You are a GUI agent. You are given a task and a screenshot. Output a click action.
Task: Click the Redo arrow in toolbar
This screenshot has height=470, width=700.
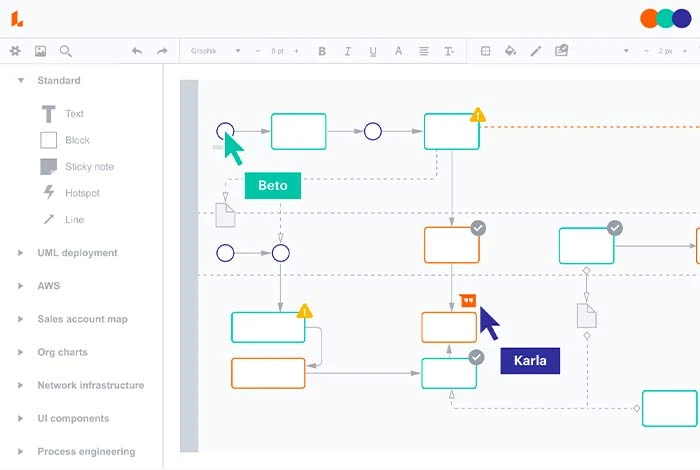[162, 51]
